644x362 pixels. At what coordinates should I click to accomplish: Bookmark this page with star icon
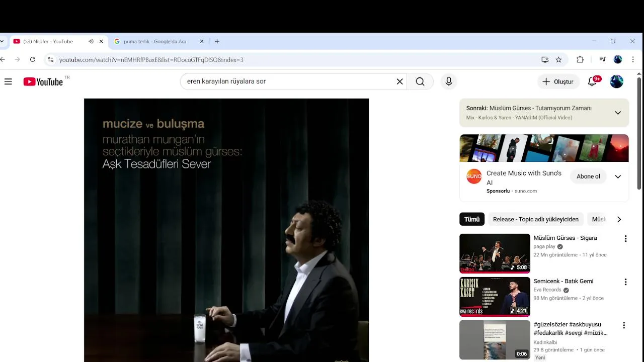click(558, 59)
